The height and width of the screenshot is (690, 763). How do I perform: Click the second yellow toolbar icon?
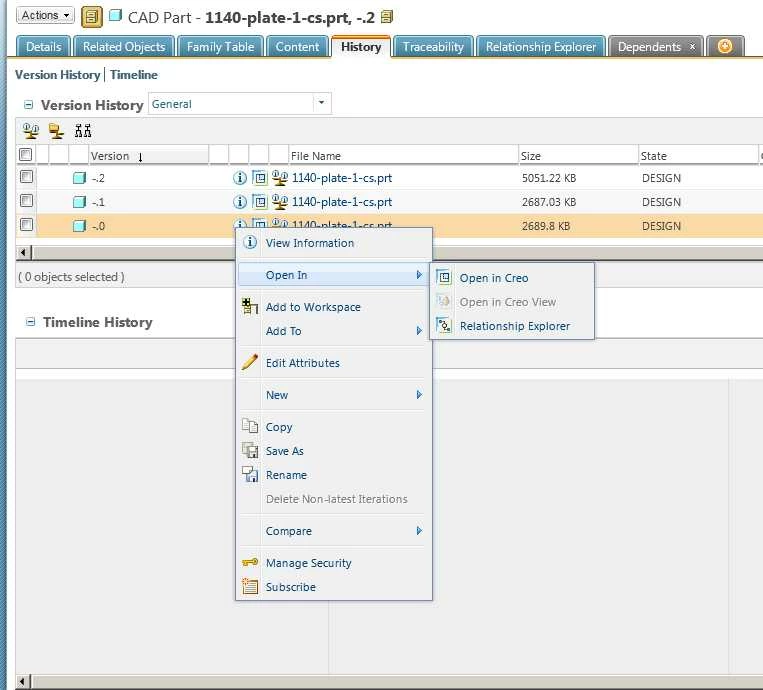(56, 130)
